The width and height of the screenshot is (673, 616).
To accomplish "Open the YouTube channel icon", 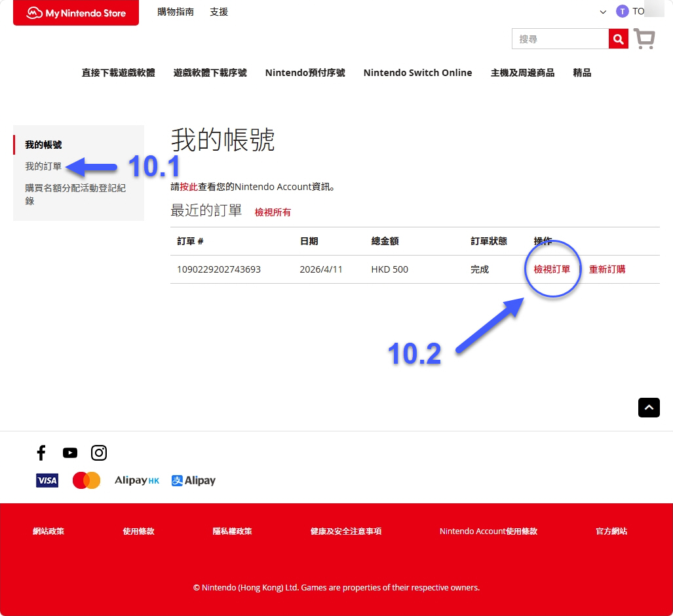I will click(x=70, y=453).
